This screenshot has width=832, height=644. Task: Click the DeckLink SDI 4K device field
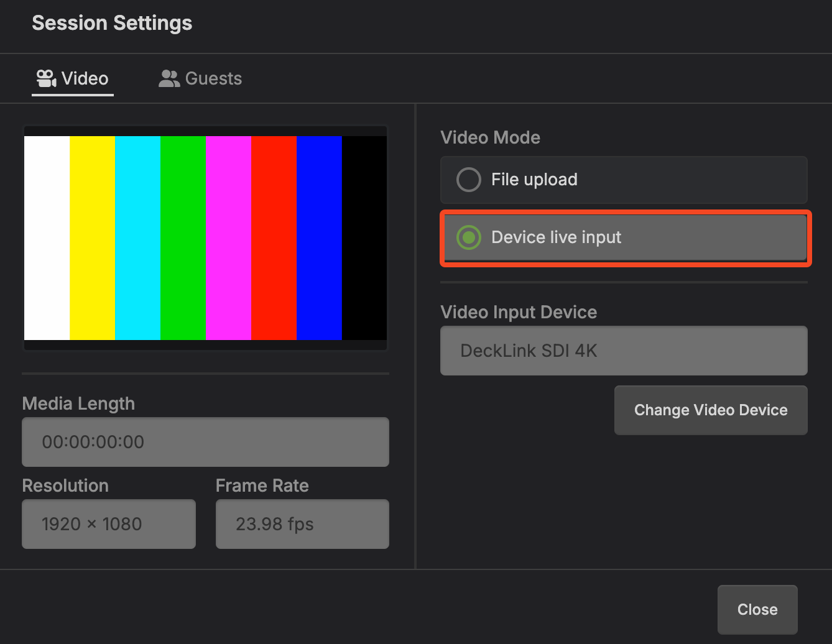tap(624, 351)
